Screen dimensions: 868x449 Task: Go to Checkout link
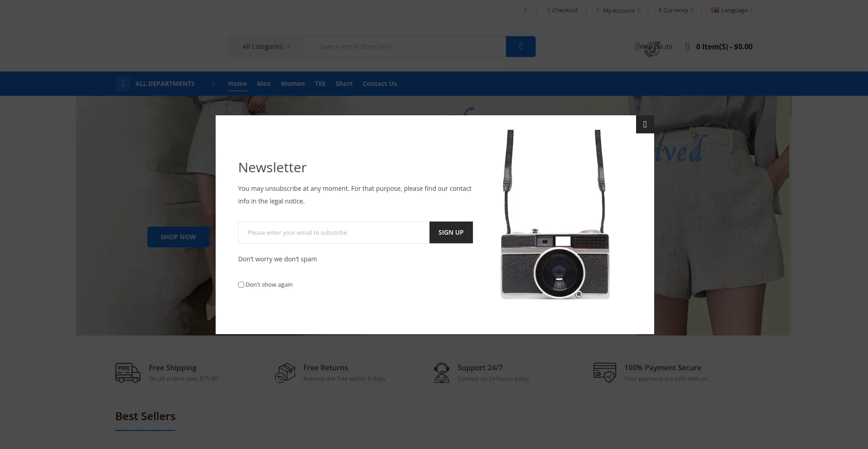[x=563, y=10]
